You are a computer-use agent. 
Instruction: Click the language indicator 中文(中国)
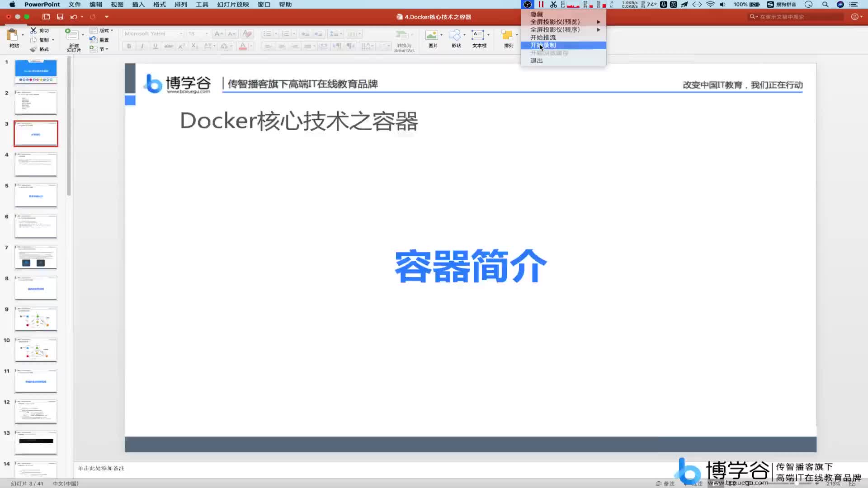(x=65, y=483)
